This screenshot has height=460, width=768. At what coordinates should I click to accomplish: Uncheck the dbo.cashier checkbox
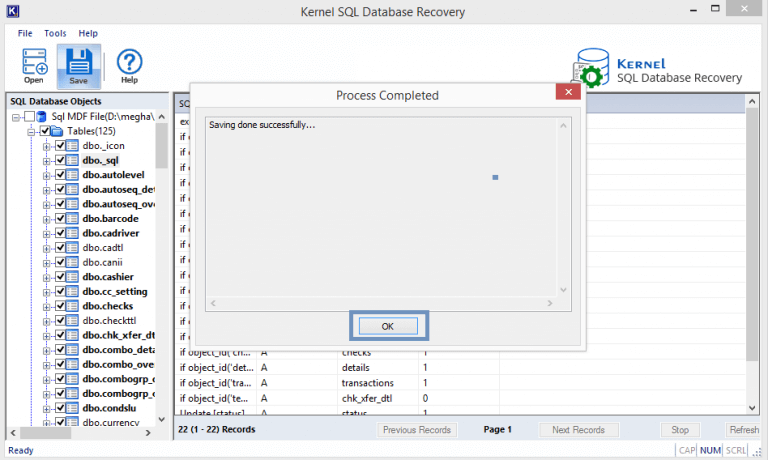(60, 277)
